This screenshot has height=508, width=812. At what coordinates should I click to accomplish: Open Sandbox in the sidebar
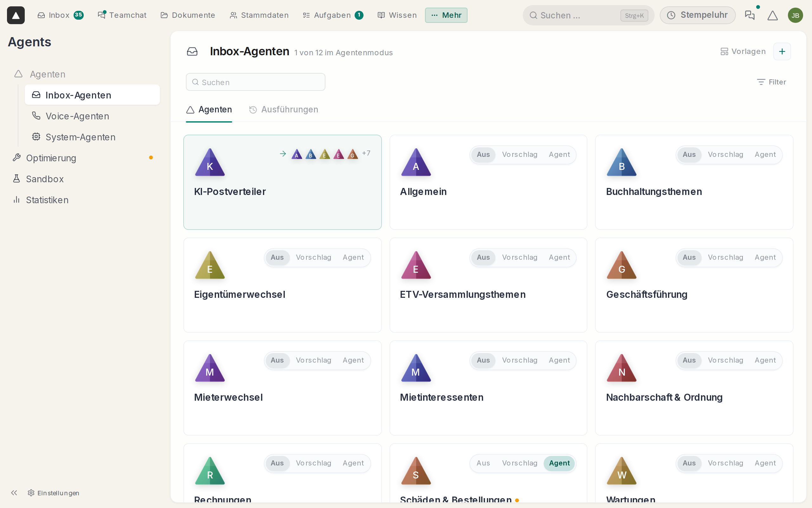coord(83,179)
